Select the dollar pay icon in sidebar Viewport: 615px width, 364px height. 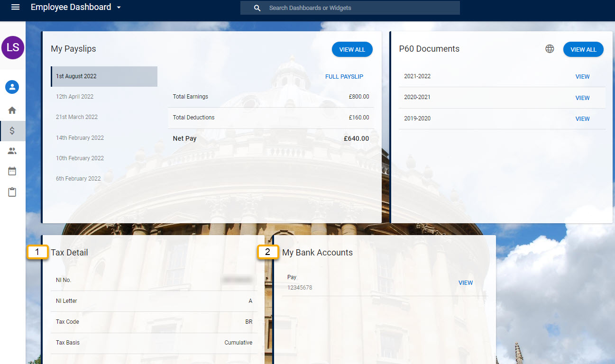[12, 131]
